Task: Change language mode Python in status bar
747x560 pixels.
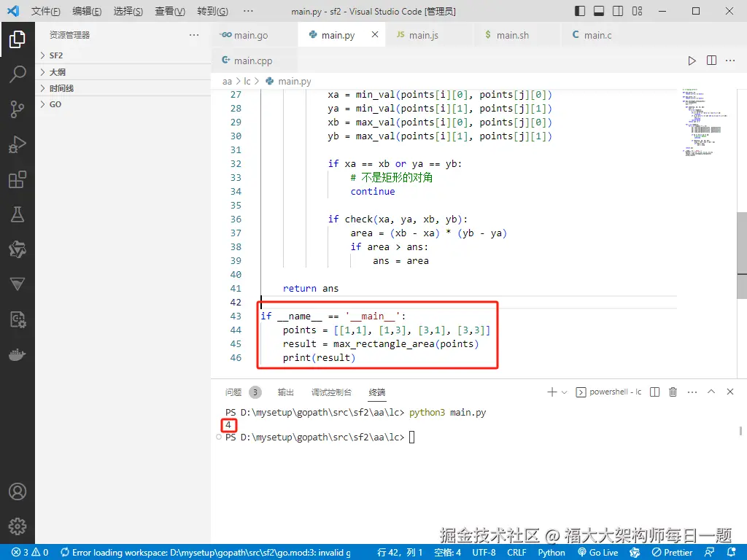Action: coord(551,553)
